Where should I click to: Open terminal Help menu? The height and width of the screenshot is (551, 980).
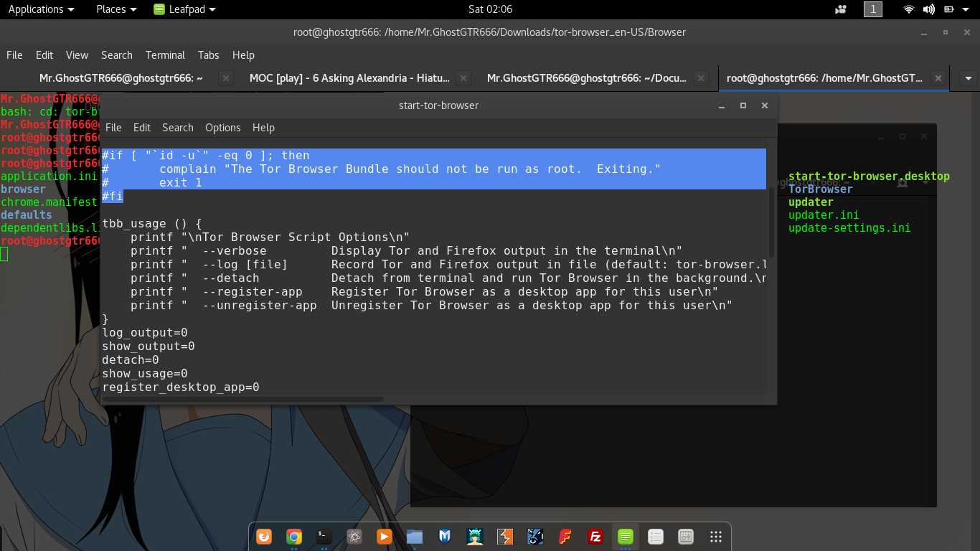coord(243,55)
